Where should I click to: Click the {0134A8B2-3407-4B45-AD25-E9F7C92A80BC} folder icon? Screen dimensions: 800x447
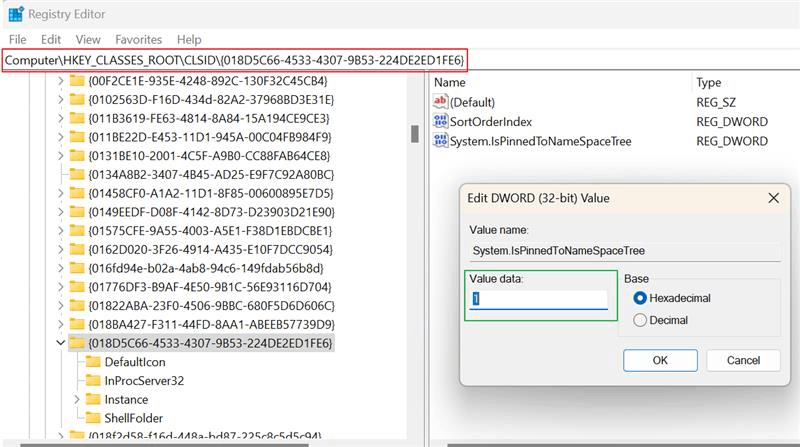77,175
